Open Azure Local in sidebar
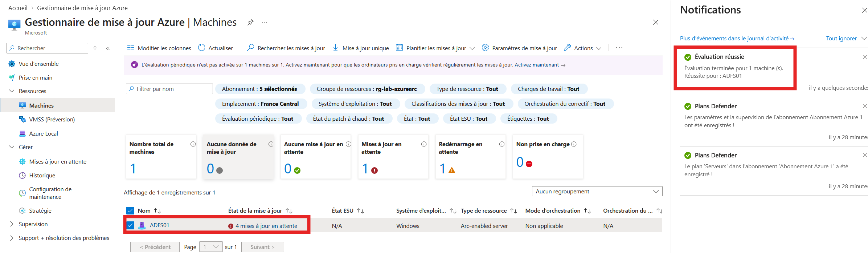 (x=44, y=133)
